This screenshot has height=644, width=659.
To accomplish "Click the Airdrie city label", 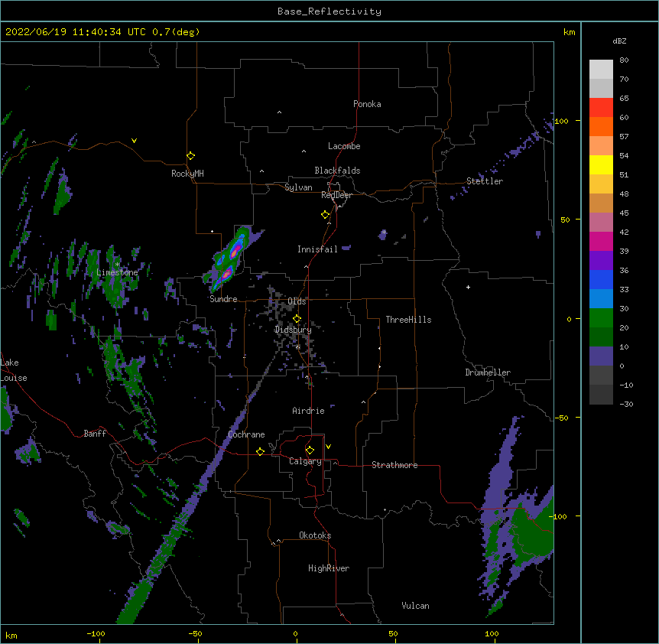I will (x=309, y=411).
